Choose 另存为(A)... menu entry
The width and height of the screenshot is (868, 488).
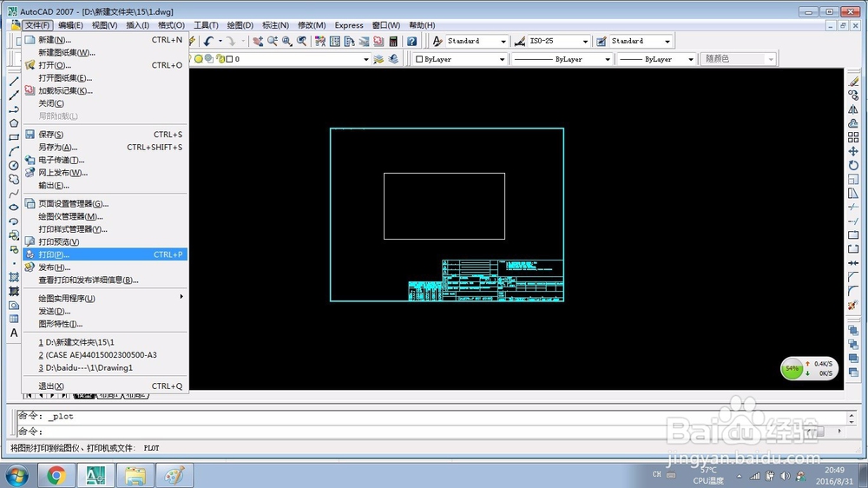tap(105, 148)
